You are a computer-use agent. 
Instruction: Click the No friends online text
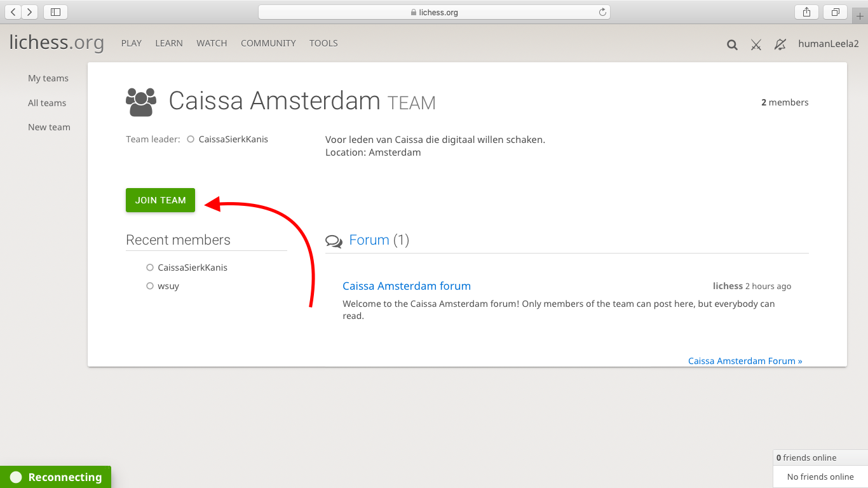[x=820, y=477]
